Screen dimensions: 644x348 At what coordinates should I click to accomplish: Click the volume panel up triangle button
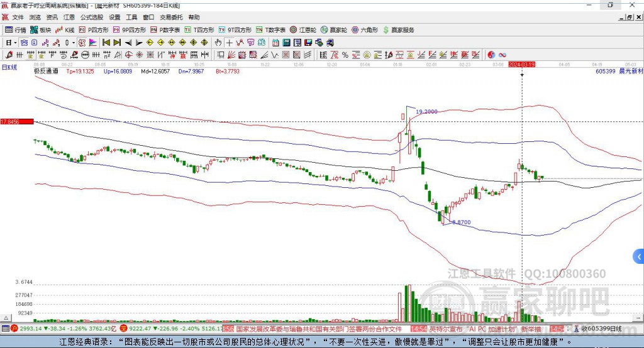point(6,318)
